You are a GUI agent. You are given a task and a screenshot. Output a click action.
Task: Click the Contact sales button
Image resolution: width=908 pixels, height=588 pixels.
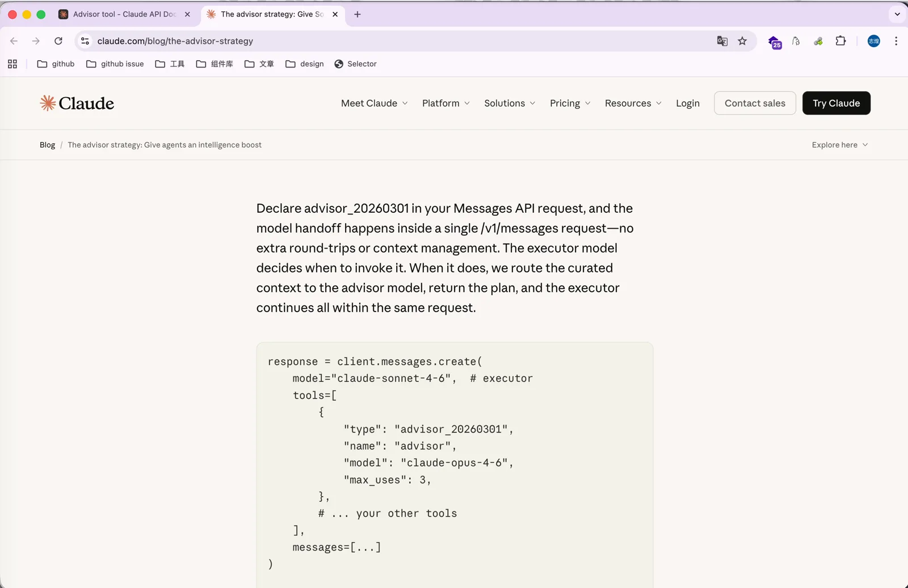(x=755, y=103)
